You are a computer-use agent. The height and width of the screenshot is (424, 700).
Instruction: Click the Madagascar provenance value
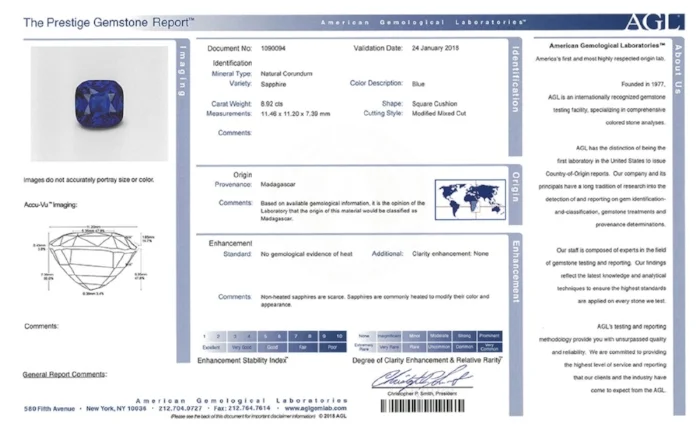pyautogui.click(x=278, y=184)
